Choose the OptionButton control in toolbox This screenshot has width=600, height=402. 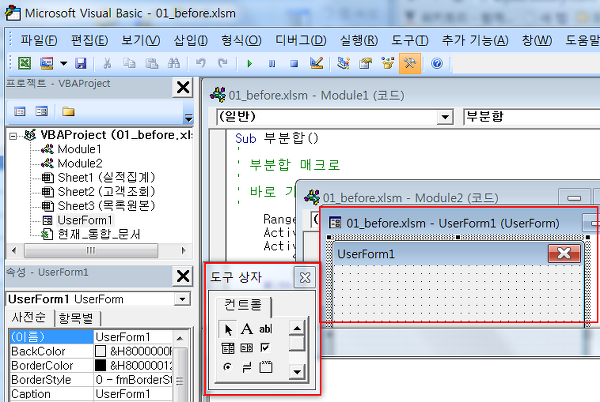(x=228, y=367)
